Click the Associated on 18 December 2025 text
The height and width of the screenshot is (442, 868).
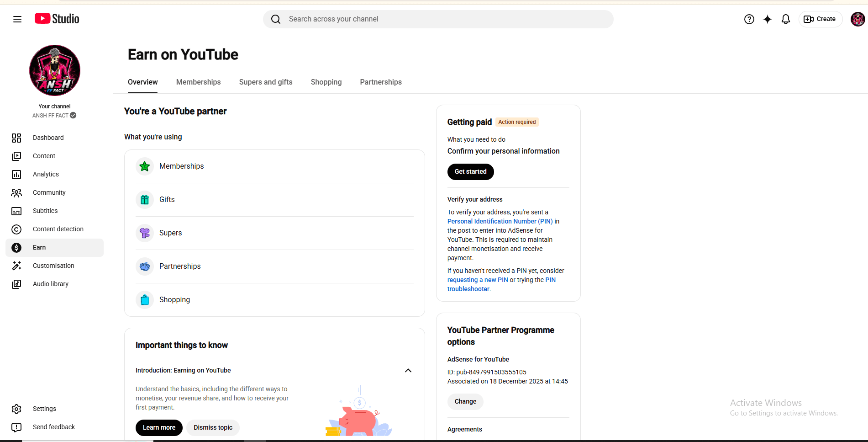pyautogui.click(x=508, y=381)
